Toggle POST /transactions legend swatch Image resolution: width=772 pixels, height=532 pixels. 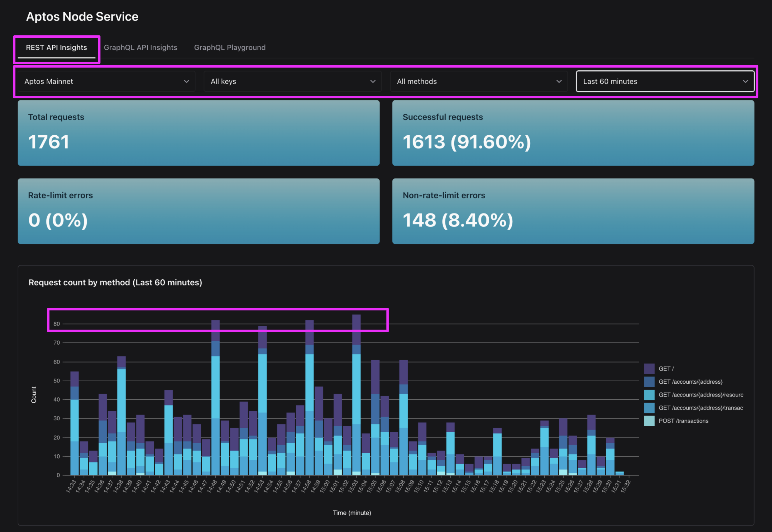pyautogui.click(x=649, y=421)
